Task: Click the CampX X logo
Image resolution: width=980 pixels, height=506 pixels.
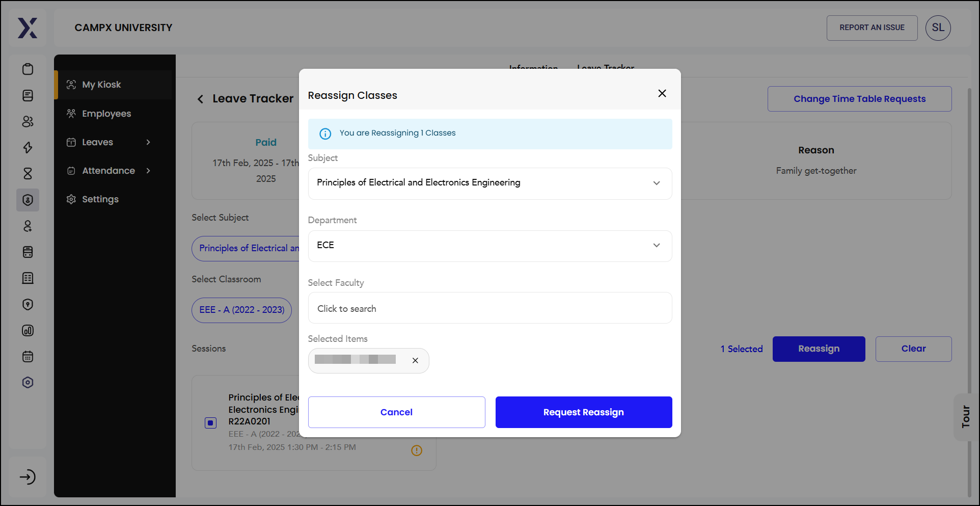Action: click(x=28, y=28)
